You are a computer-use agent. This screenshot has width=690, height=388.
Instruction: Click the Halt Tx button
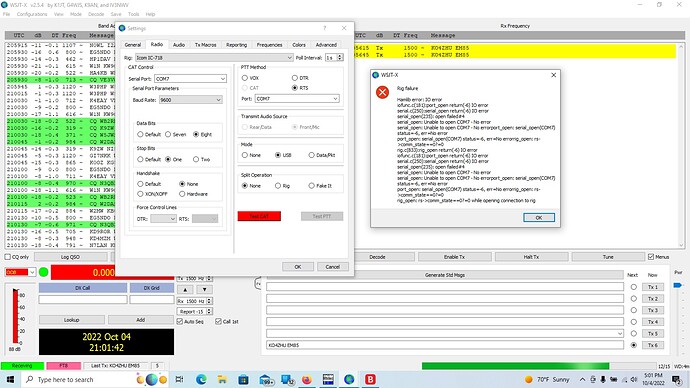(531, 257)
